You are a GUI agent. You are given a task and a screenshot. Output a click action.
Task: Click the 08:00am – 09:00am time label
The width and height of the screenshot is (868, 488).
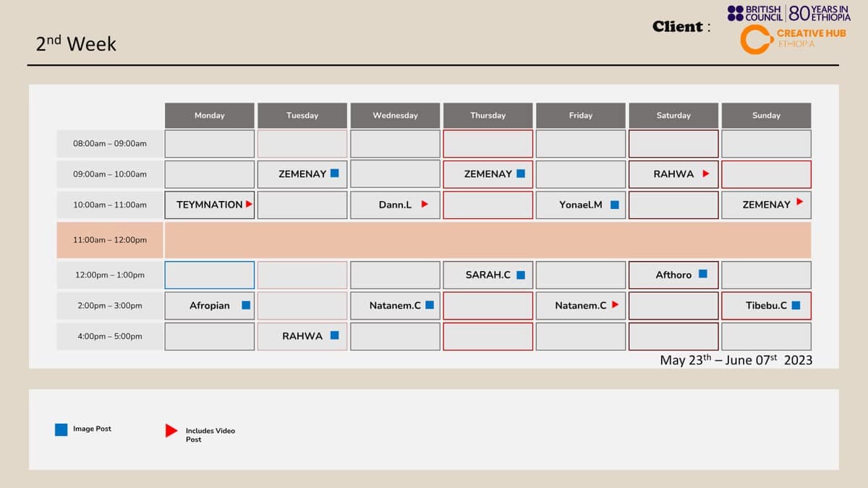coord(110,144)
